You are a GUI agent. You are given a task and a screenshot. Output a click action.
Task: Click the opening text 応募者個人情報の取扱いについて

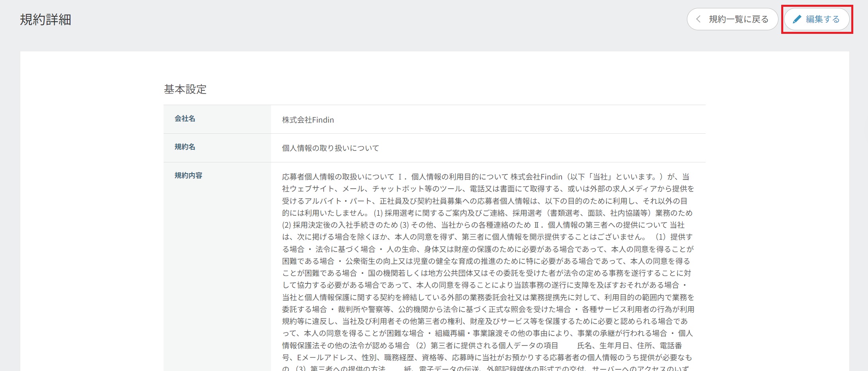point(338,177)
